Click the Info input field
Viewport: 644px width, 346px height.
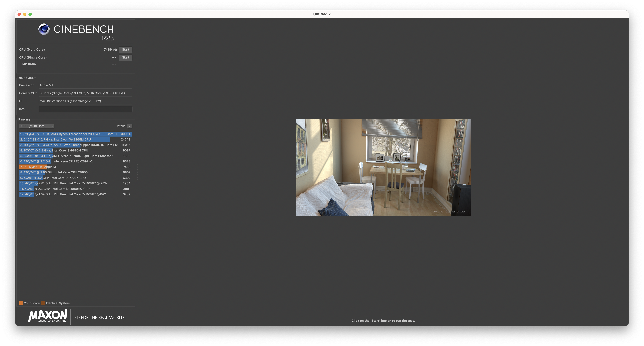pyautogui.click(x=85, y=109)
